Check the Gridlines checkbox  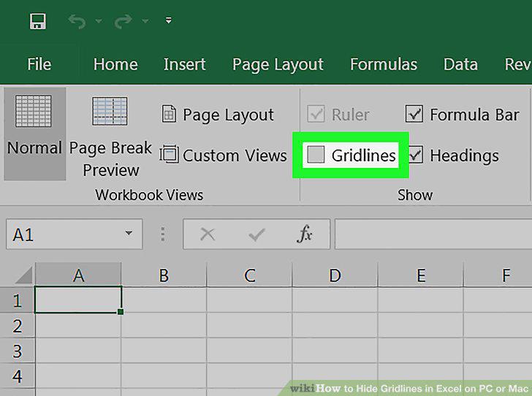click(316, 155)
